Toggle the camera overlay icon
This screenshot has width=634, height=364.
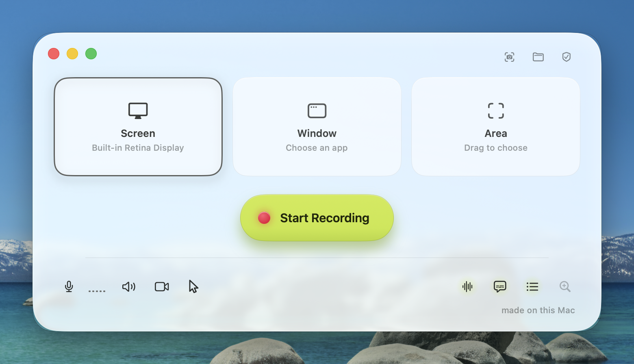click(162, 287)
